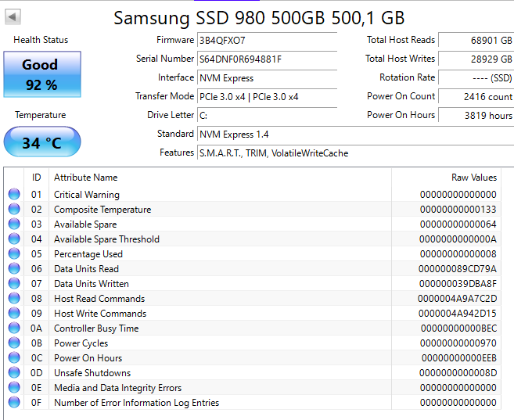Viewport: 514px width, 420px height.
Task: Click the ID column header
Action: [37, 178]
